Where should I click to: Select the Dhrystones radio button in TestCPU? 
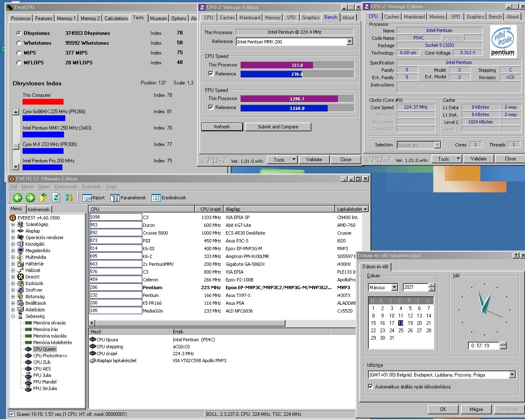pyautogui.click(x=19, y=33)
